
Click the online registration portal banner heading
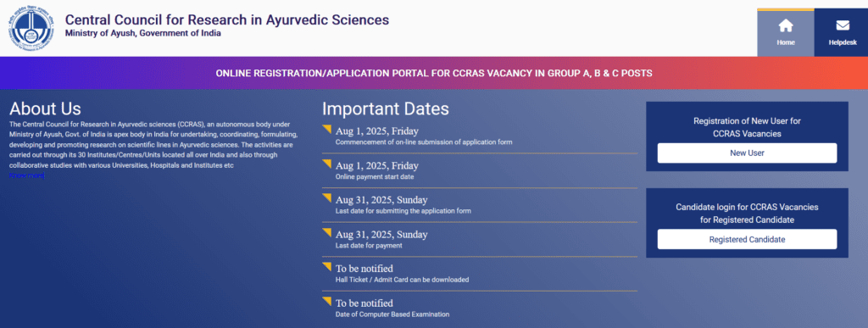[433, 73]
